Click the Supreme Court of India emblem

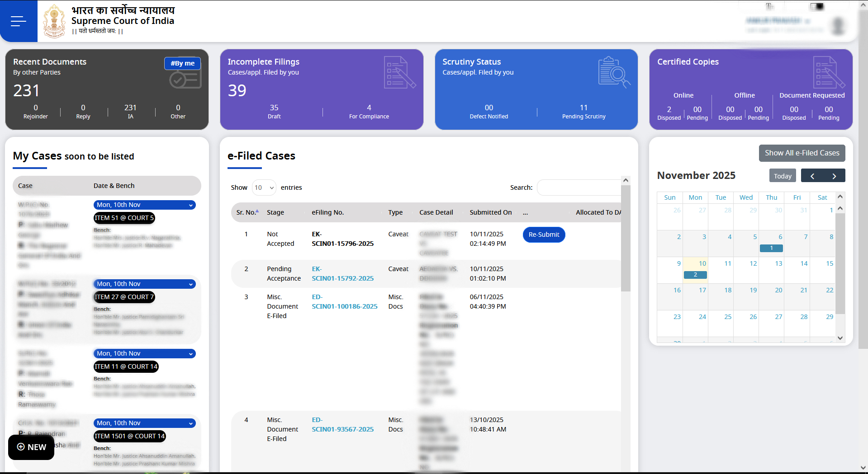point(54,21)
